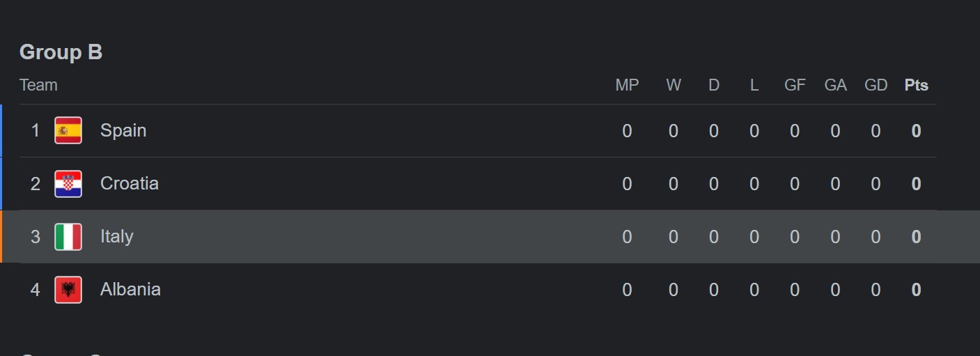980x356 pixels.
Task: Click the Croatia flag icon
Action: pyautogui.click(x=68, y=183)
